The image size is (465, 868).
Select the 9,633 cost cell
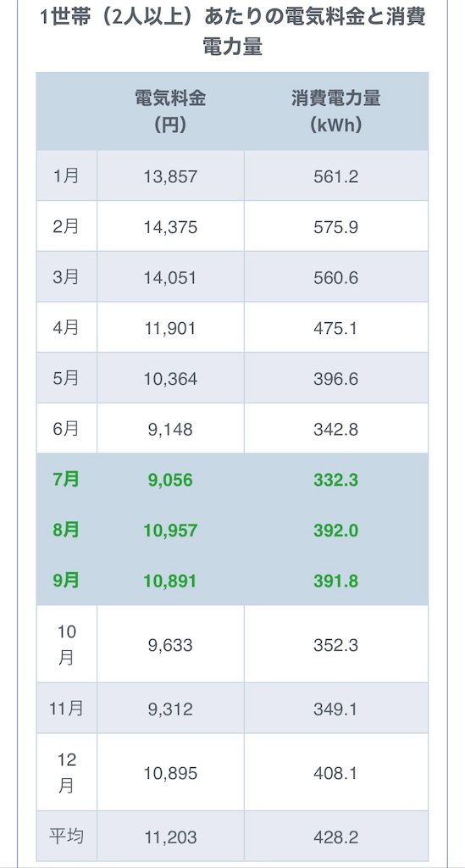[x=170, y=645]
